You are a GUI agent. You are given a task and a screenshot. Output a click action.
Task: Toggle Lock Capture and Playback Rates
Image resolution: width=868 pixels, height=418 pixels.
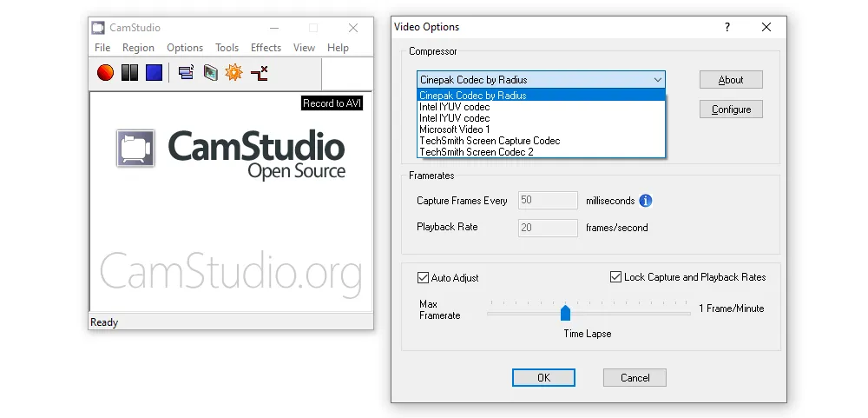click(616, 277)
